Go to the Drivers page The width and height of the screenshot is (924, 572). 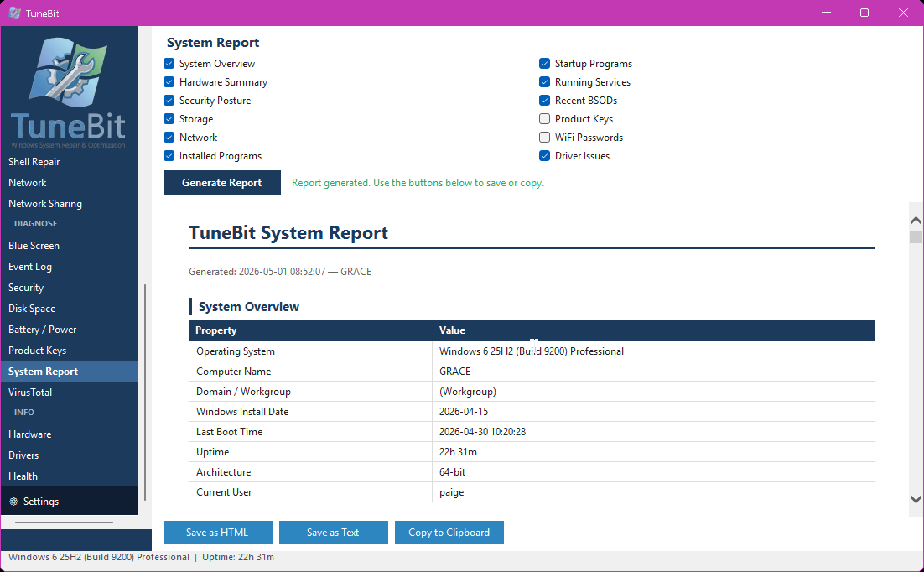(69, 455)
